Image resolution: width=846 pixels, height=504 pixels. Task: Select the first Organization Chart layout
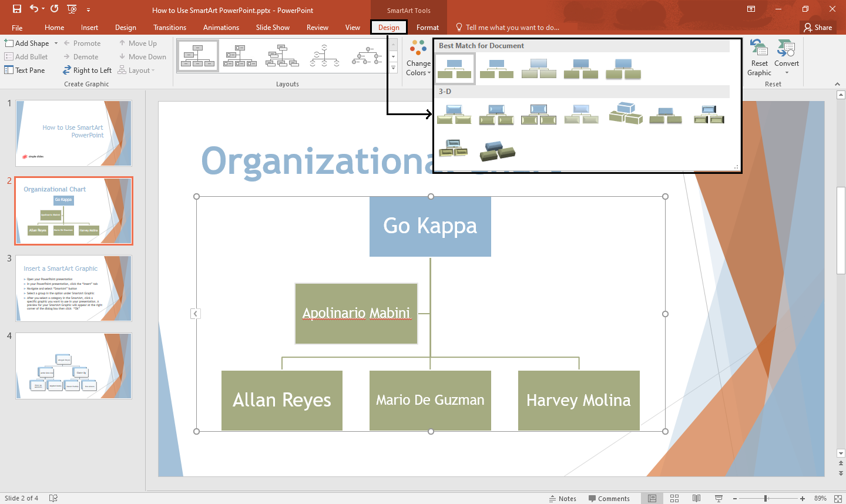click(198, 56)
